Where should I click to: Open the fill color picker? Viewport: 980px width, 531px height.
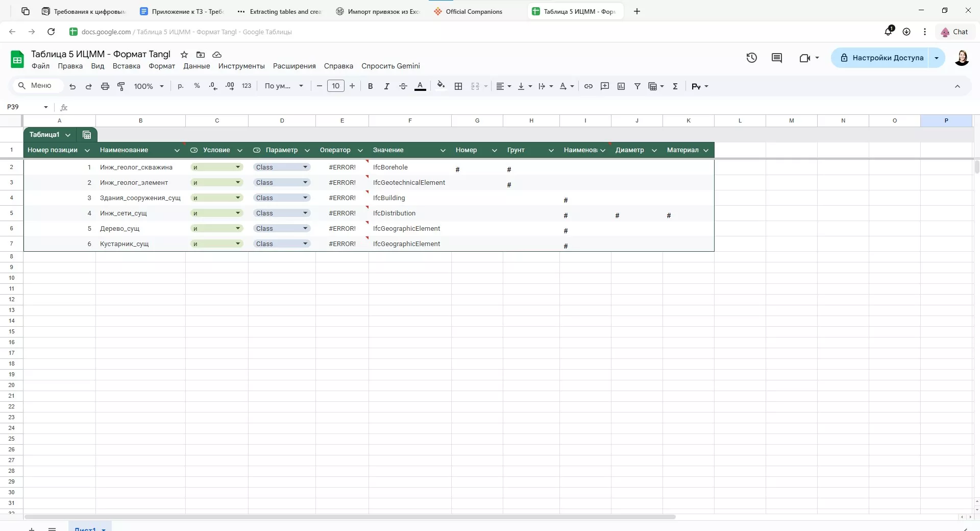[x=441, y=86]
